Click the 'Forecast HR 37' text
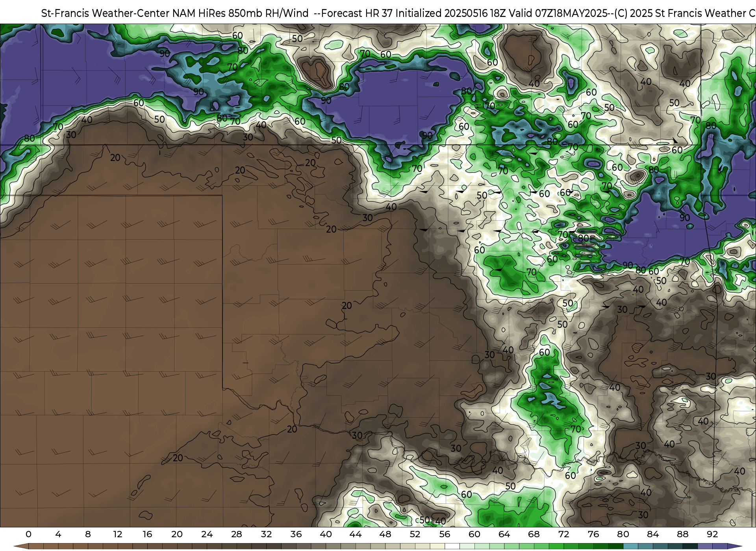The height and width of the screenshot is (551, 756). pyautogui.click(x=357, y=13)
